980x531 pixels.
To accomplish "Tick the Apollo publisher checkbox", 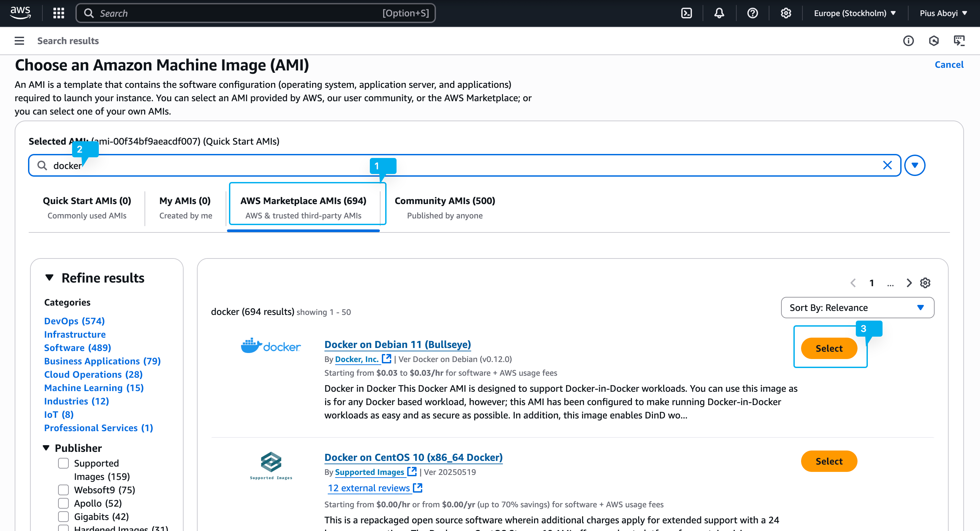I will pyautogui.click(x=63, y=503).
